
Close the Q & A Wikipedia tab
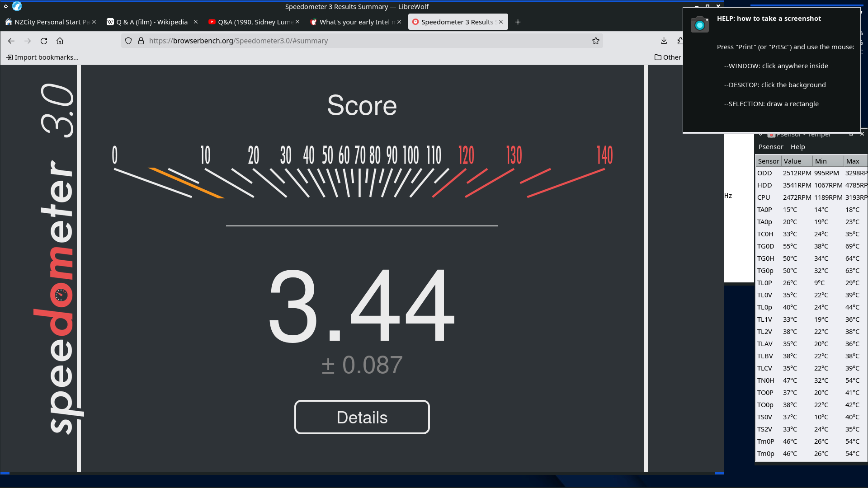[x=196, y=22]
